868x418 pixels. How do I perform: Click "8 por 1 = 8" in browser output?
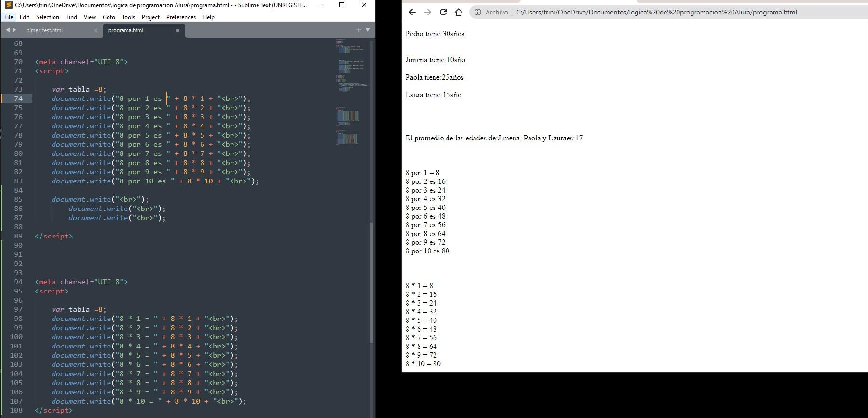422,173
